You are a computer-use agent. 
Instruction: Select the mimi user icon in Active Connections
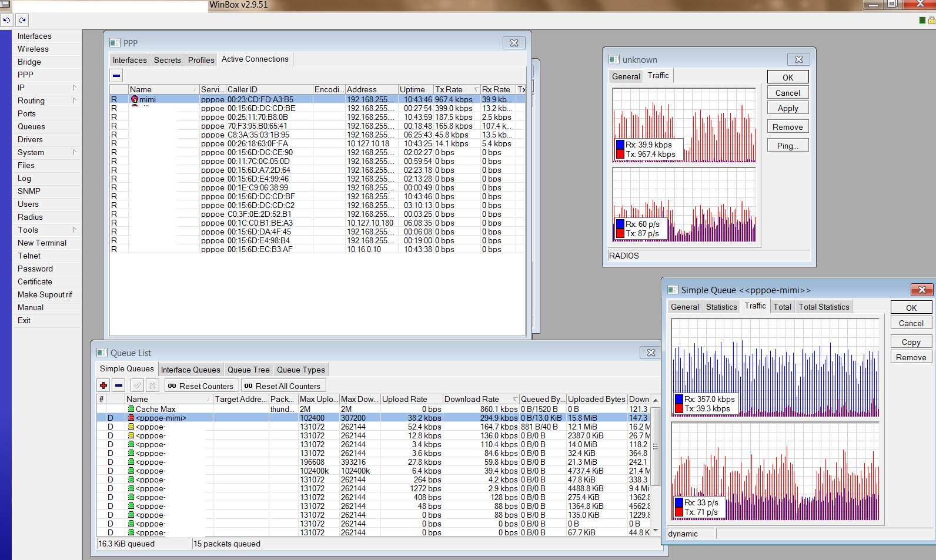click(135, 99)
